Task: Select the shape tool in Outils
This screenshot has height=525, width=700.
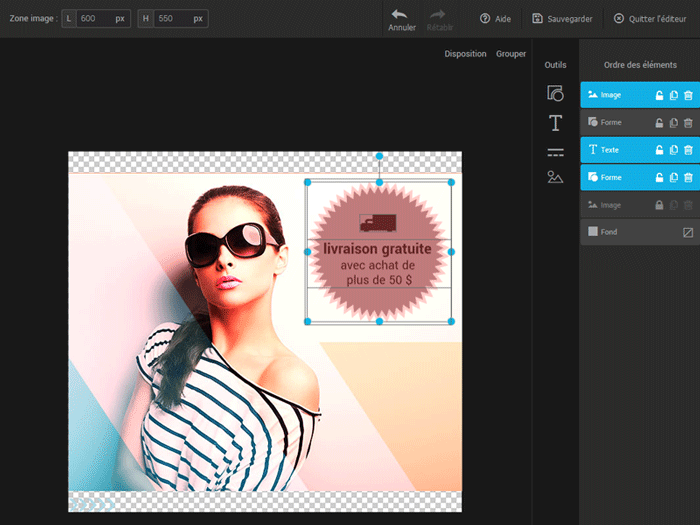Action: [555, 94]
